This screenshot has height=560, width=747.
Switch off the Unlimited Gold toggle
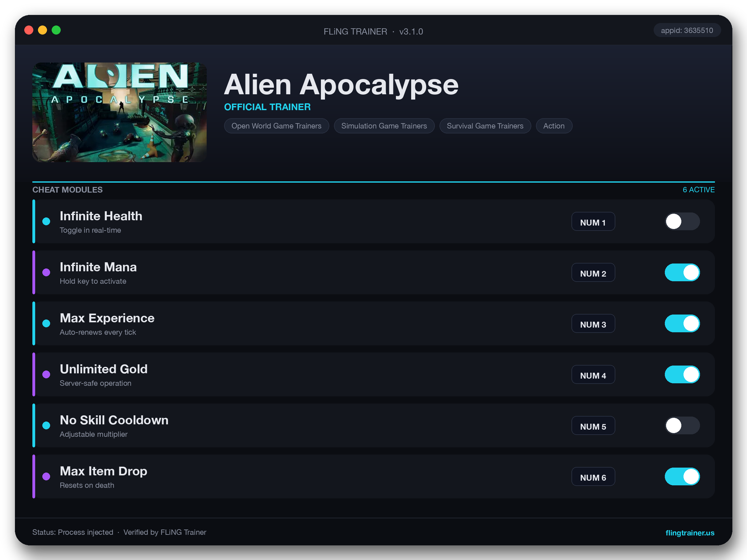coord(682,374)
